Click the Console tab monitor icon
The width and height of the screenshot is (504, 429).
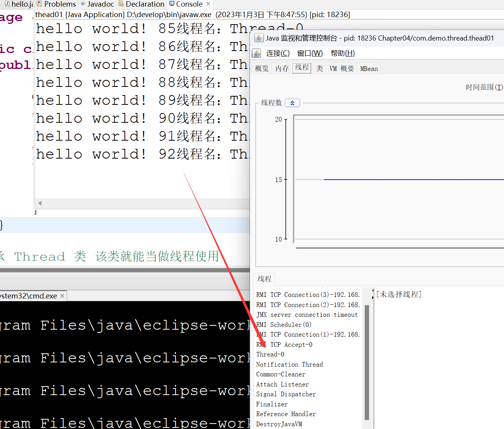(172, 4)
